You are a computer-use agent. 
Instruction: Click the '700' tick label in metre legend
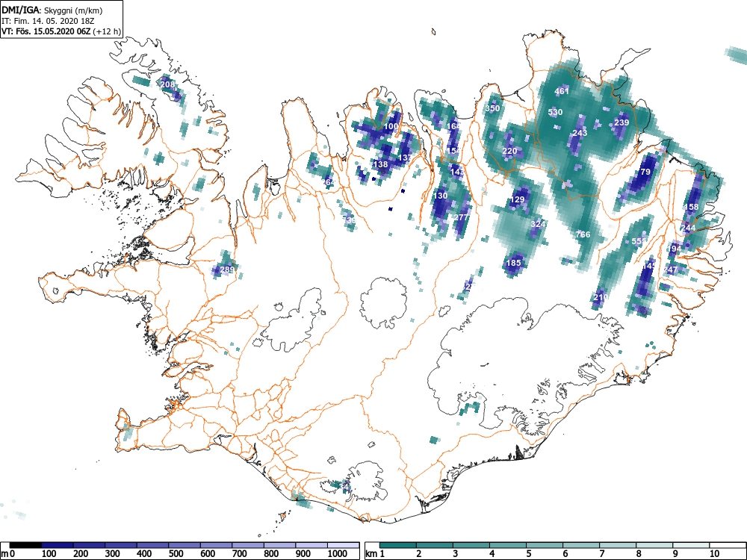(240, 554)
